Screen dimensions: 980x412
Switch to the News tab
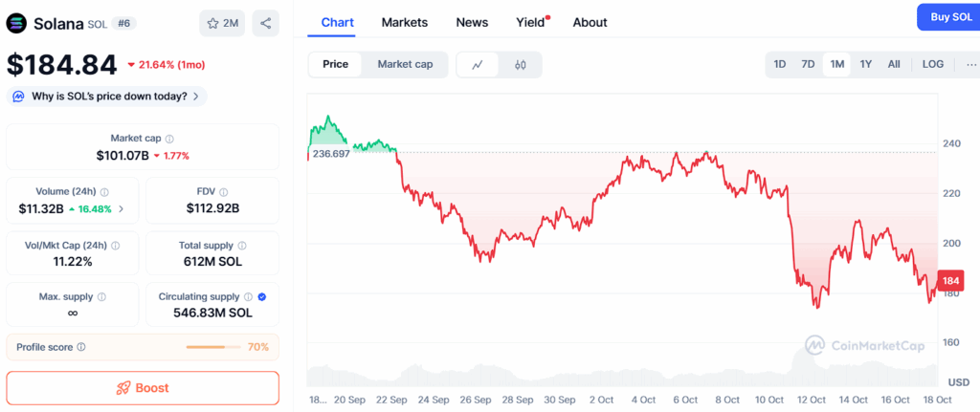472,22
